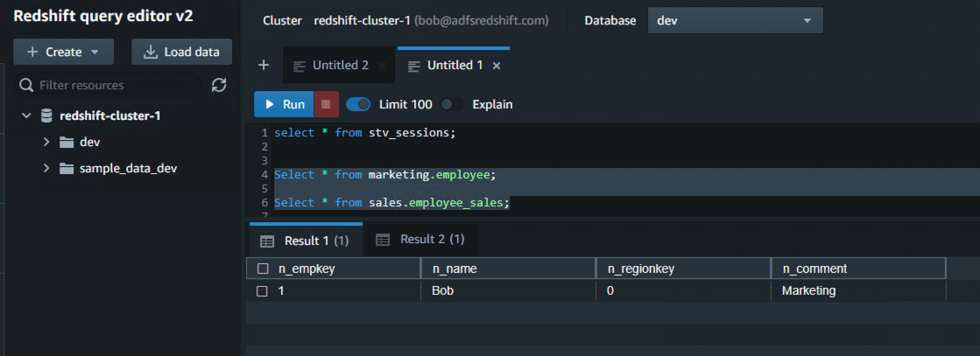Click the Bob cell in results
Screen dimensions: 980x356
coord(509,290)
